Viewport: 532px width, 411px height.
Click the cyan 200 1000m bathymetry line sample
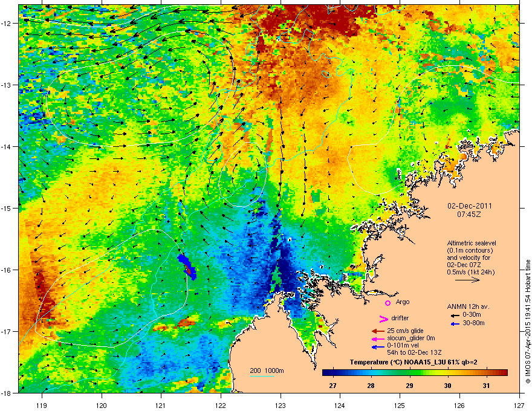(262, 376)
